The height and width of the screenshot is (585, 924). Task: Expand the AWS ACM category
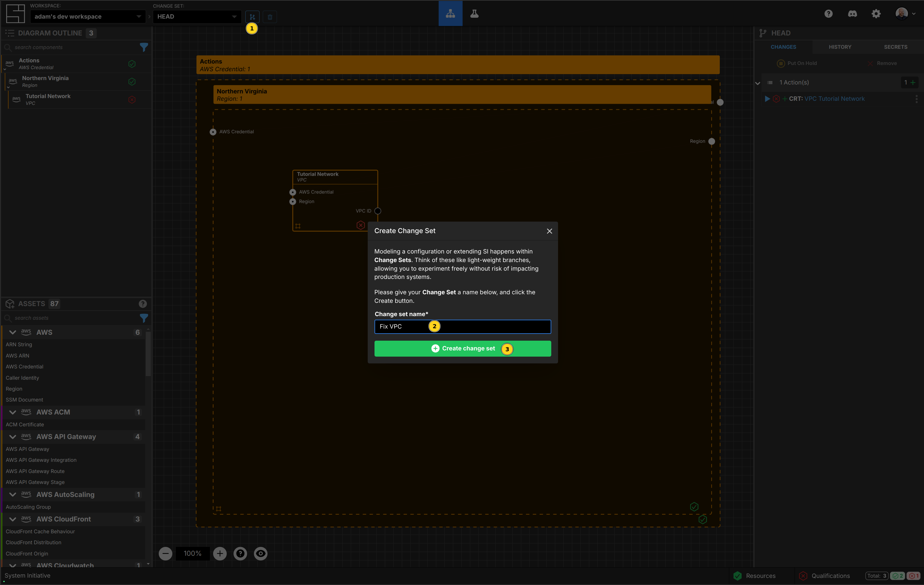click(12, 412)
